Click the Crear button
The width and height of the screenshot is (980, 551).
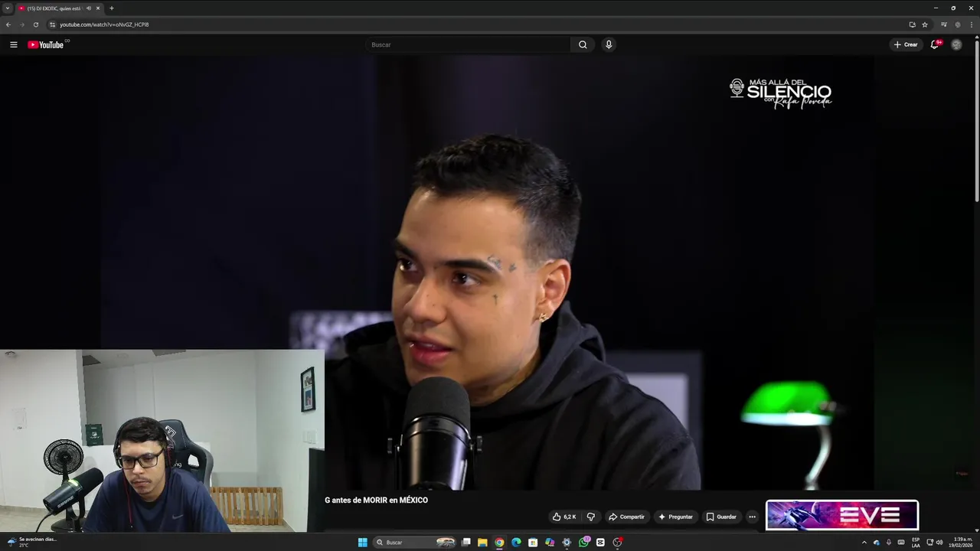pos(906,44)
